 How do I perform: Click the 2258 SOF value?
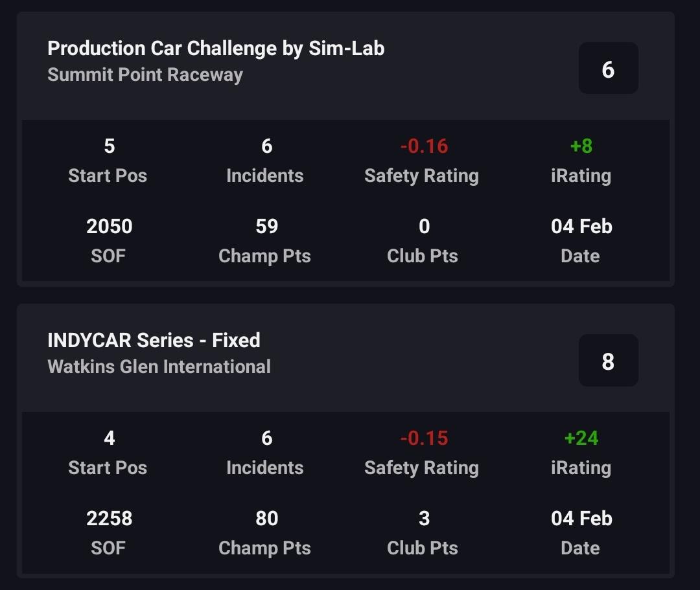click(x=109, y=519)
